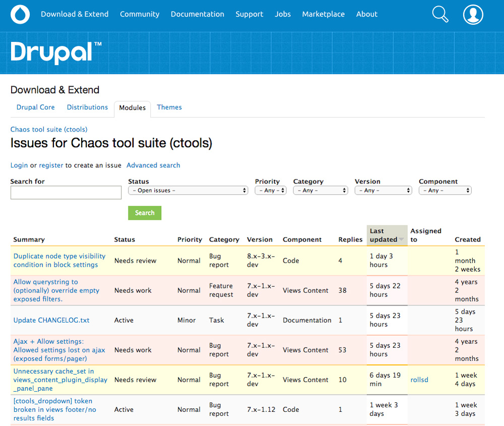Click replies count '38'

pyautogui.click(x=342, y=290)
